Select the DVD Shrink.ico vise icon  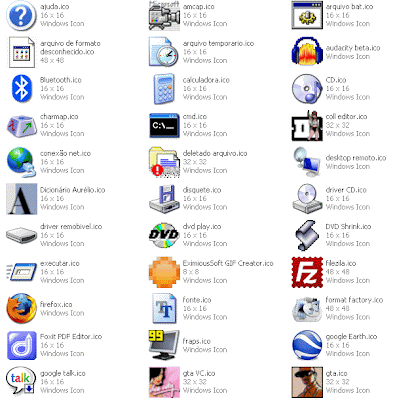tap(307, 235)
